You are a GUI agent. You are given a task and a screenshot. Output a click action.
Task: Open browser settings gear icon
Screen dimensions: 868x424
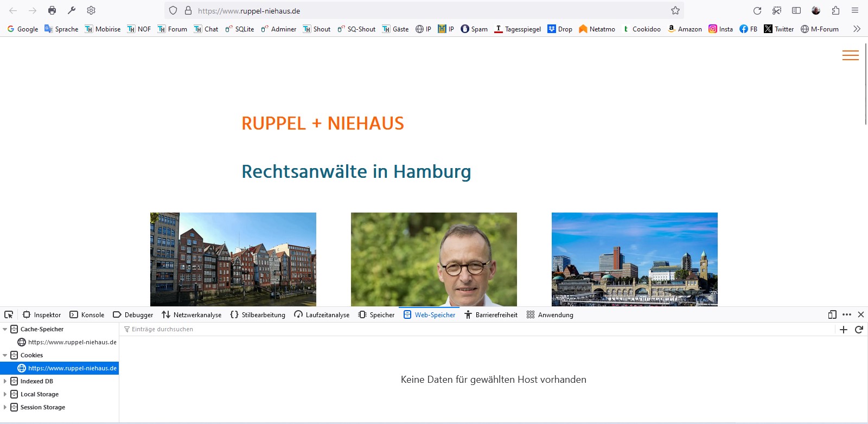(x=91, y=10)
